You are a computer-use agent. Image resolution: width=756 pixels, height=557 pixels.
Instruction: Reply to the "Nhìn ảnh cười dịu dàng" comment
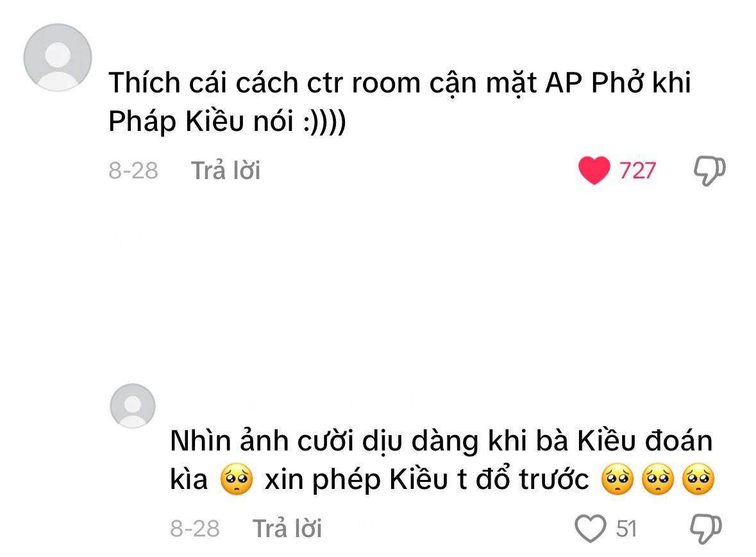[x=287, y=529]
